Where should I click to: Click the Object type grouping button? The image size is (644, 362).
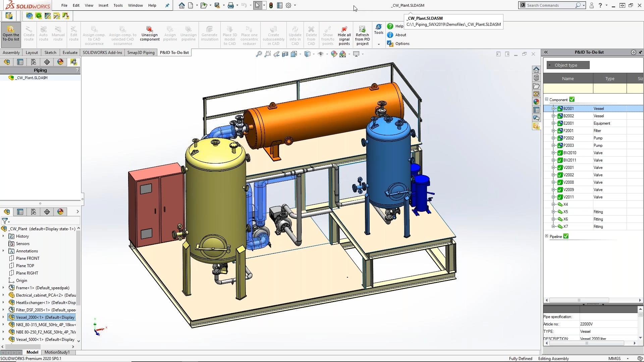(568, 65)
